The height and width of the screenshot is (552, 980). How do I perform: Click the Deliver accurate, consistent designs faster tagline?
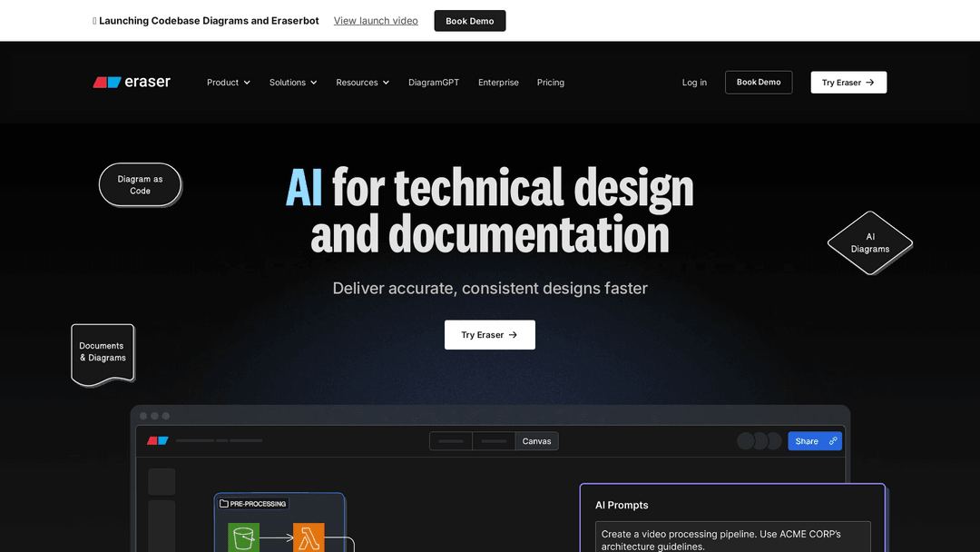[x=490, y=288]
